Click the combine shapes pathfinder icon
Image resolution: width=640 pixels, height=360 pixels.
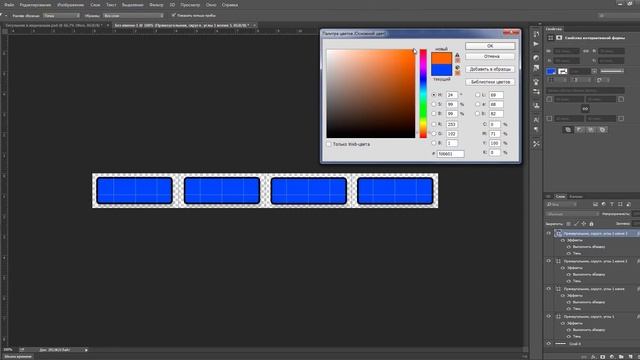[568, 130]
